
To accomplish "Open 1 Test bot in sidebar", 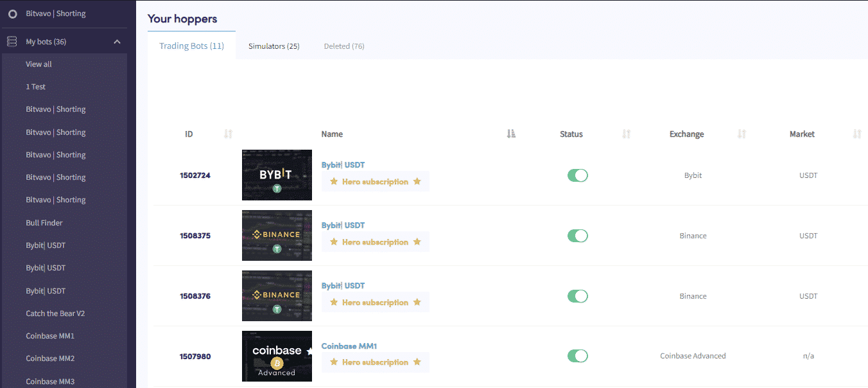I will (x=35, y=87).
